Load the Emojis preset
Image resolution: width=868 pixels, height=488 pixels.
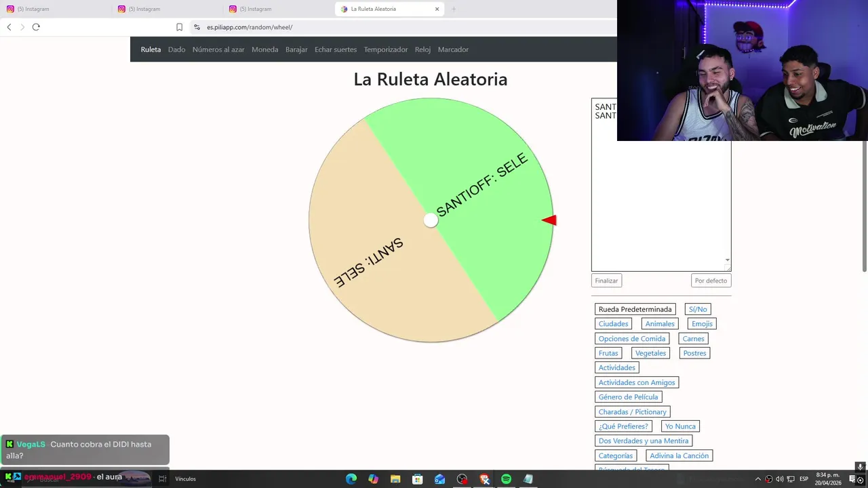pos(702,324)
